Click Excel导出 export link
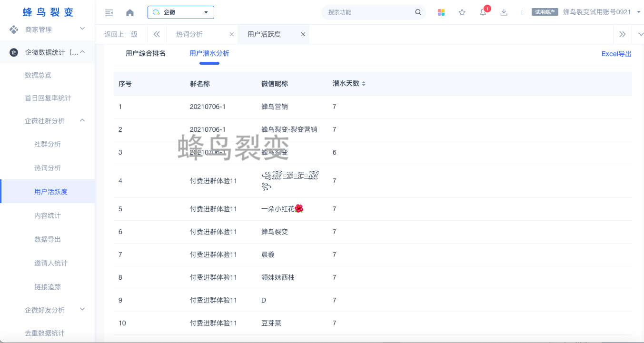644x343 pixels. [616, 54]
